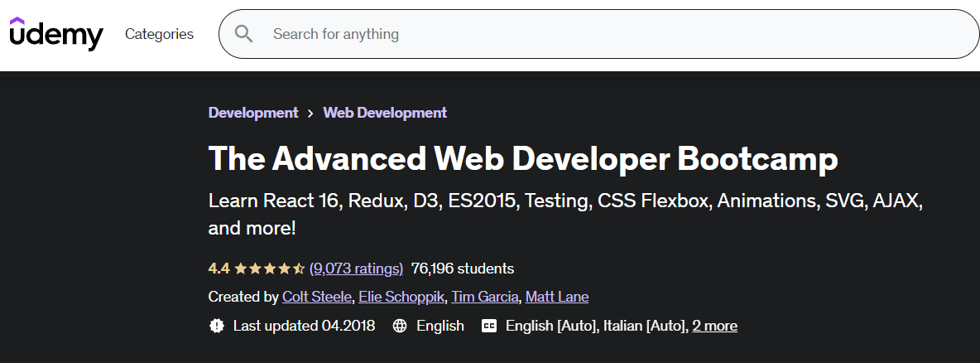Click the 76,196 students text
980x363 pixels.
[x=463, y=269]
